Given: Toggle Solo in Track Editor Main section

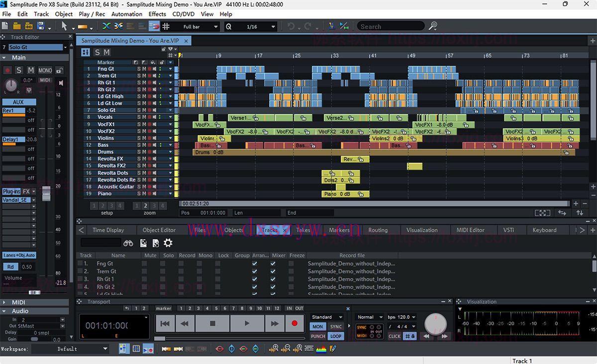Looking at the screenshot, I should pos(19,71).
